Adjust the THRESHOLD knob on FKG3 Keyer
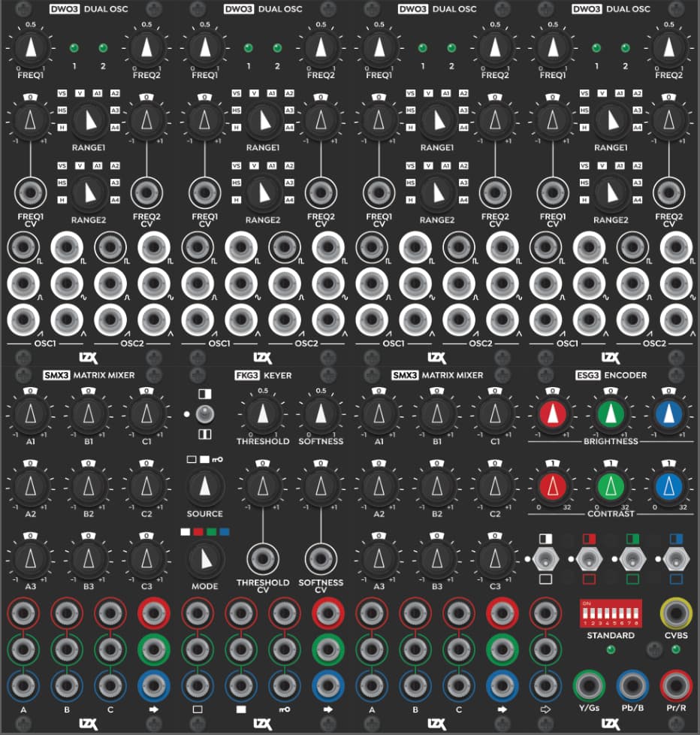700x735 pixels. coord(263,414)
